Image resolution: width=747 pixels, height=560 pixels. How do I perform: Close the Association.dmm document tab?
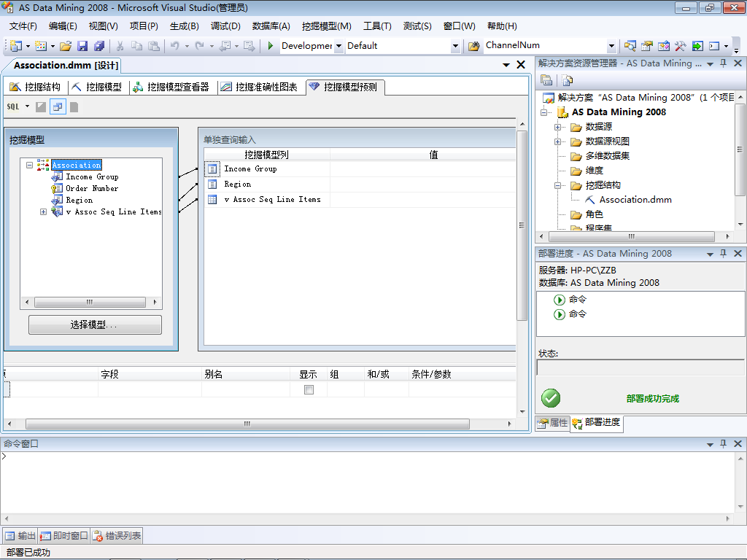coord(521,65)
